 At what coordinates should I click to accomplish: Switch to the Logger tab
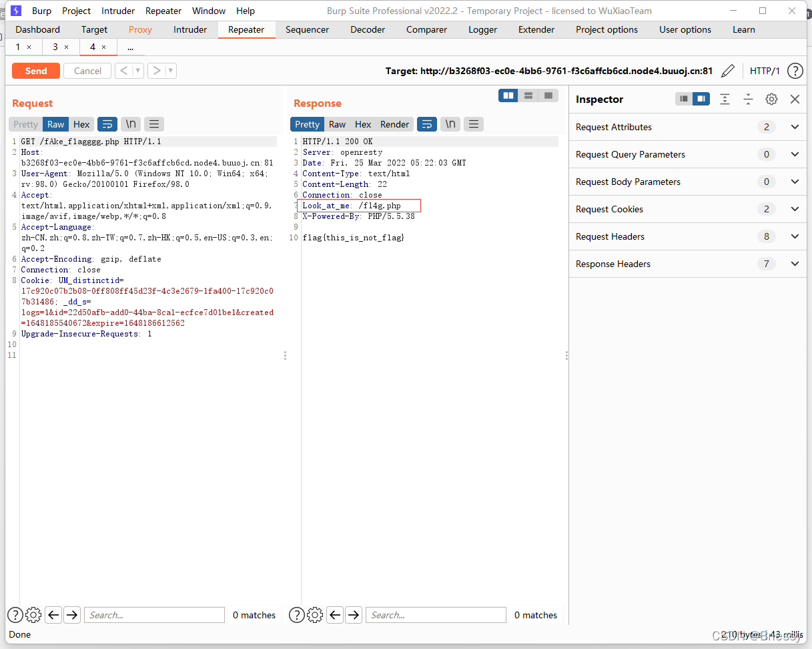(482, 29)
